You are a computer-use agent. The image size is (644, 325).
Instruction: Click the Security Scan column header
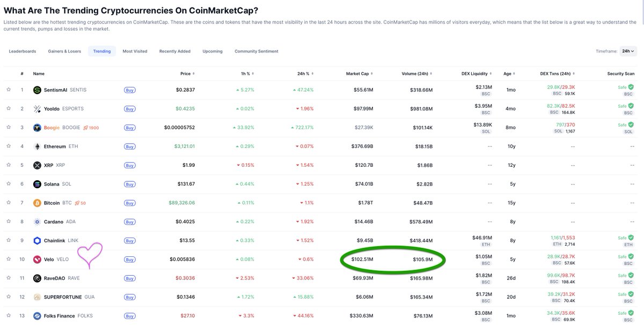click(x=620, y=73)
